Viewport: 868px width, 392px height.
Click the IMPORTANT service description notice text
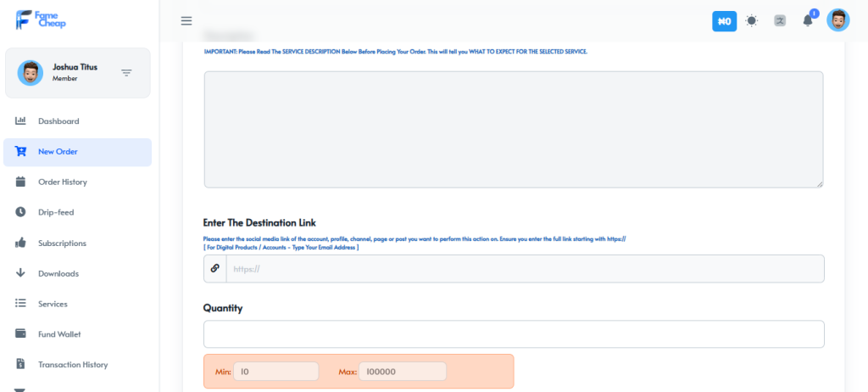(395, 52)
